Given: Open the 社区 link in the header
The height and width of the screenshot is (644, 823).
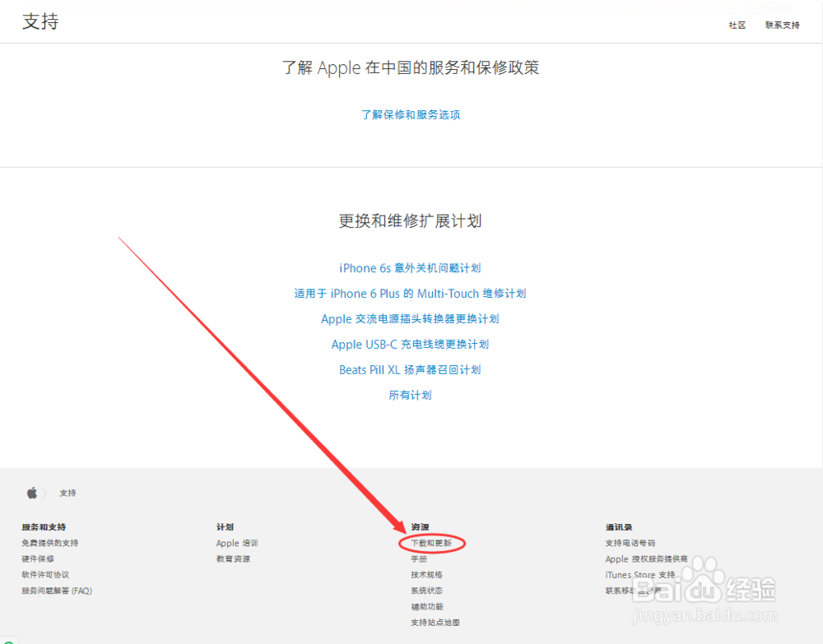Looking at the screenshot, I should pyautogui.click(x=737, y=25).
